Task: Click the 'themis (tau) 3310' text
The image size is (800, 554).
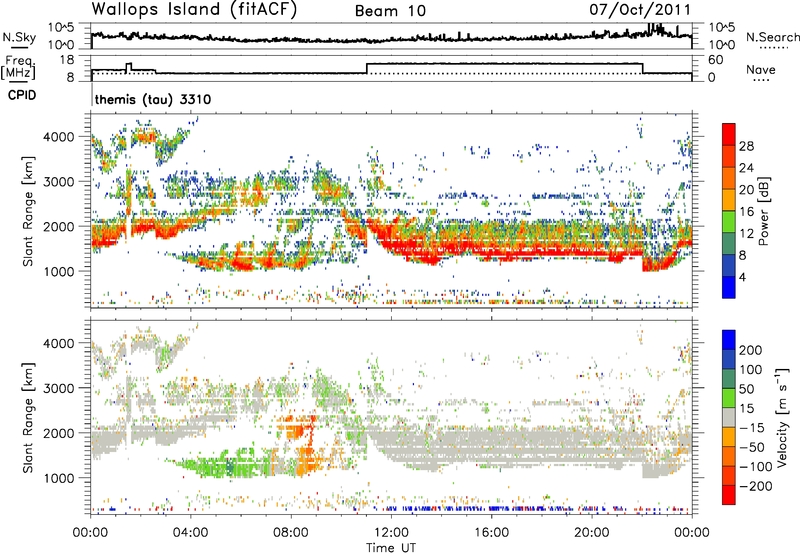Action: 153,99
